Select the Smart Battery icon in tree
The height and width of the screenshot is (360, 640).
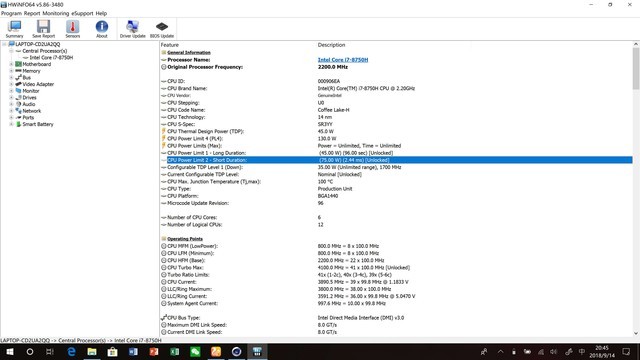point(18,124)
